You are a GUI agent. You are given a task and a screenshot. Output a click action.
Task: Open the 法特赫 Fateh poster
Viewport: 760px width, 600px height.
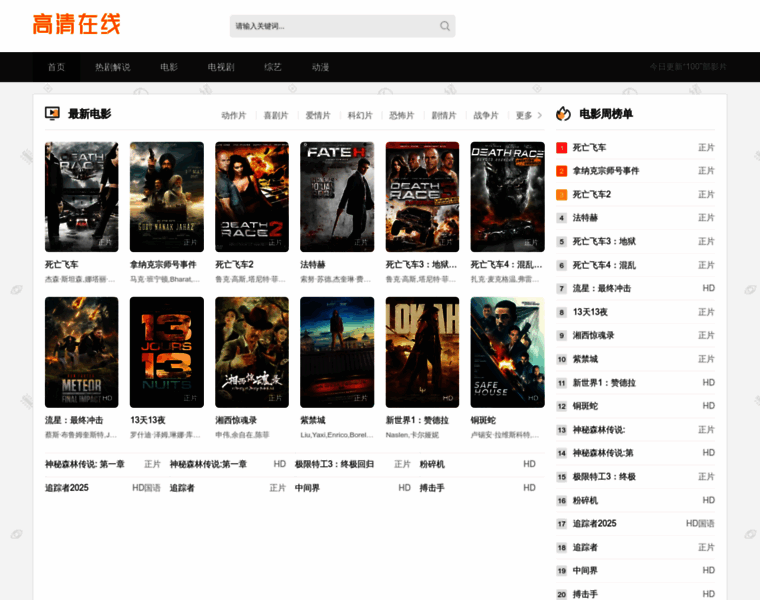click(x=337, y=197)
